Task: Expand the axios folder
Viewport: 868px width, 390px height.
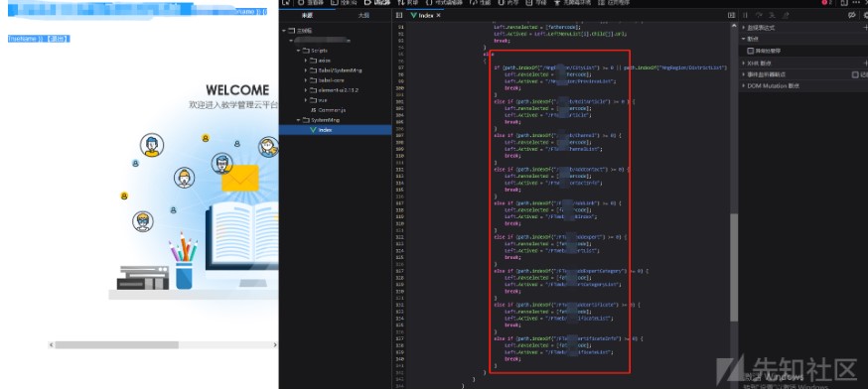Action: click(305, 61)
